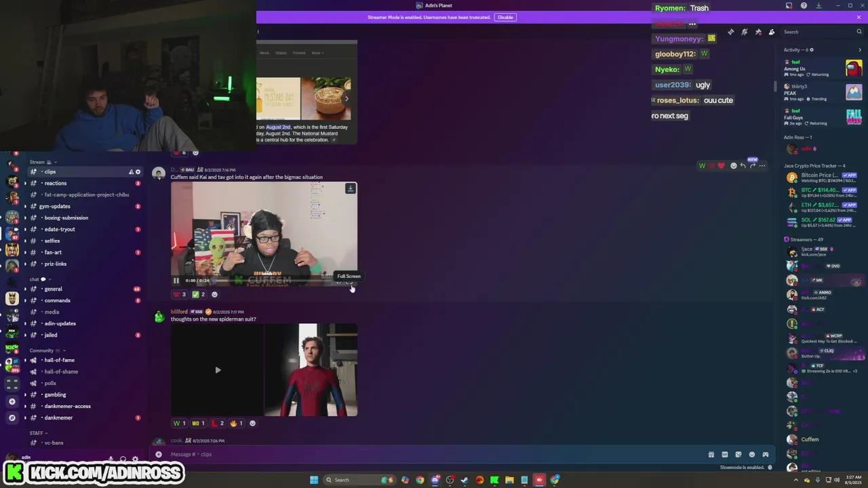Show next image in embed carousel
Image resolution: width=868 pixels, height=488 pixels.
click(346, 99)
